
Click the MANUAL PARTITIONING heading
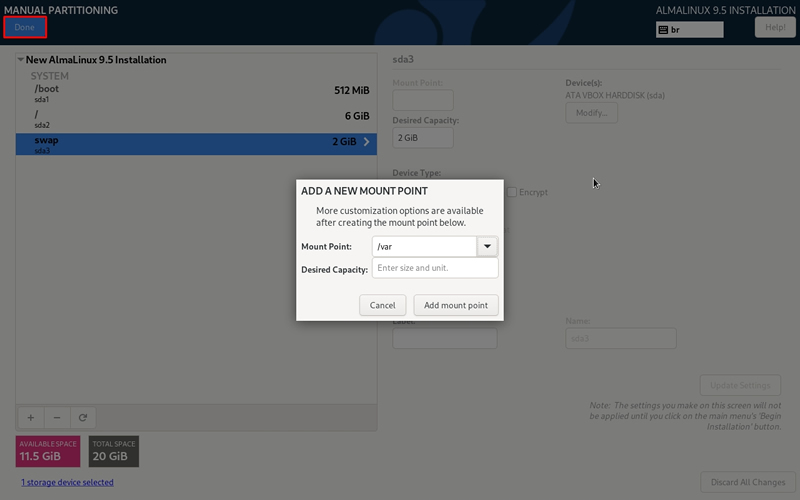pyautogui.click(x=61, y=10)
